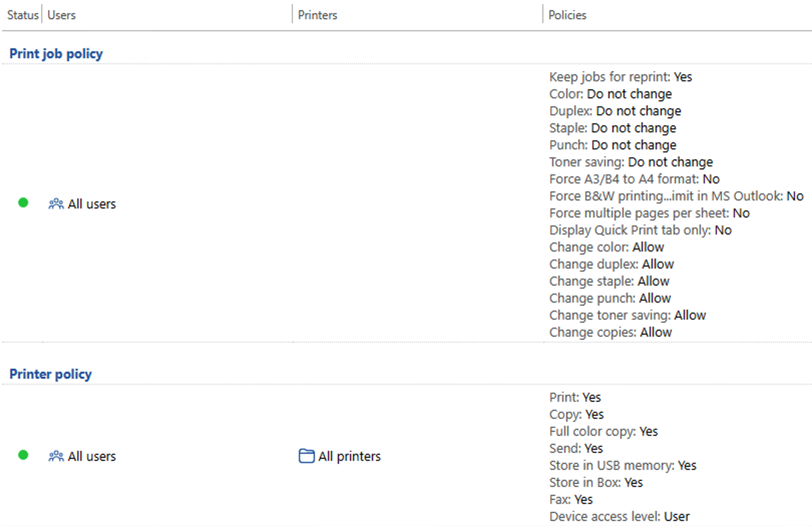812x526 pixels.
Task: Click the Change copies: Allow line
Action: click(610, 332)
